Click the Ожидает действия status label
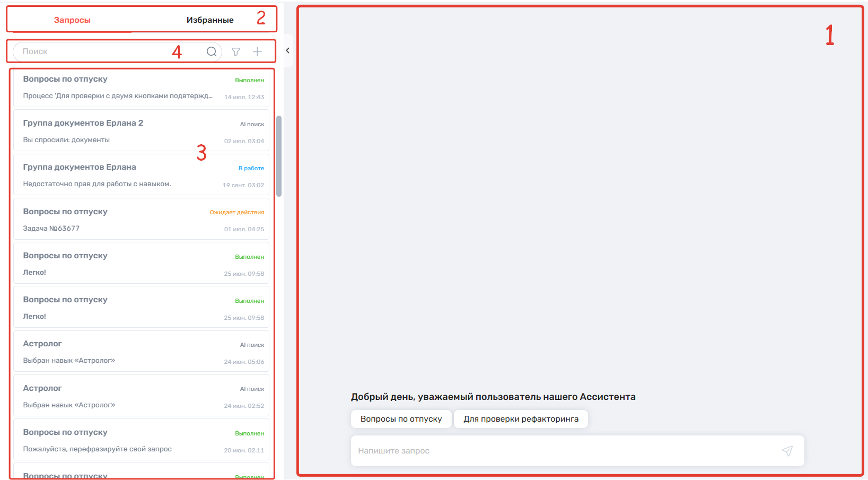This screenshot has height=480, width=868. click(236, 212)
